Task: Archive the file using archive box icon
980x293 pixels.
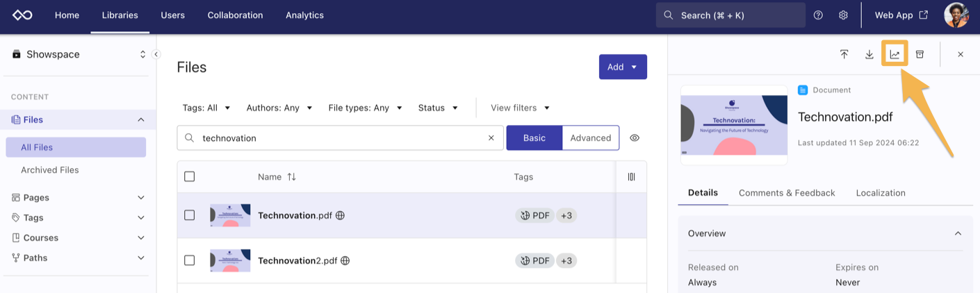Action: pos(920,54)
